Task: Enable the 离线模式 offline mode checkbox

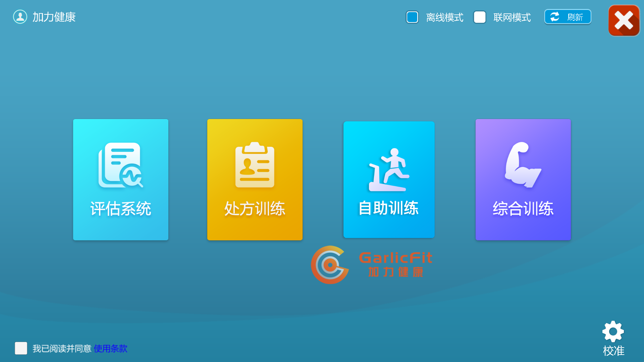Action: 412,17
